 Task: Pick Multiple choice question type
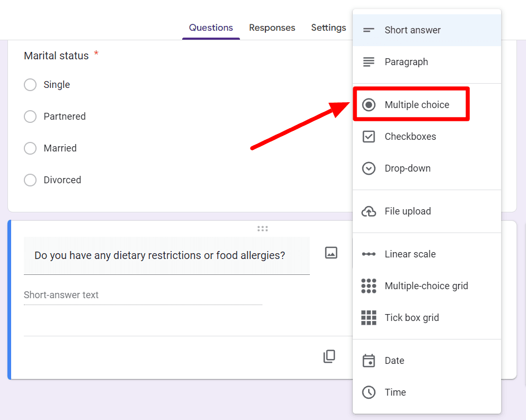pos(427,105)
